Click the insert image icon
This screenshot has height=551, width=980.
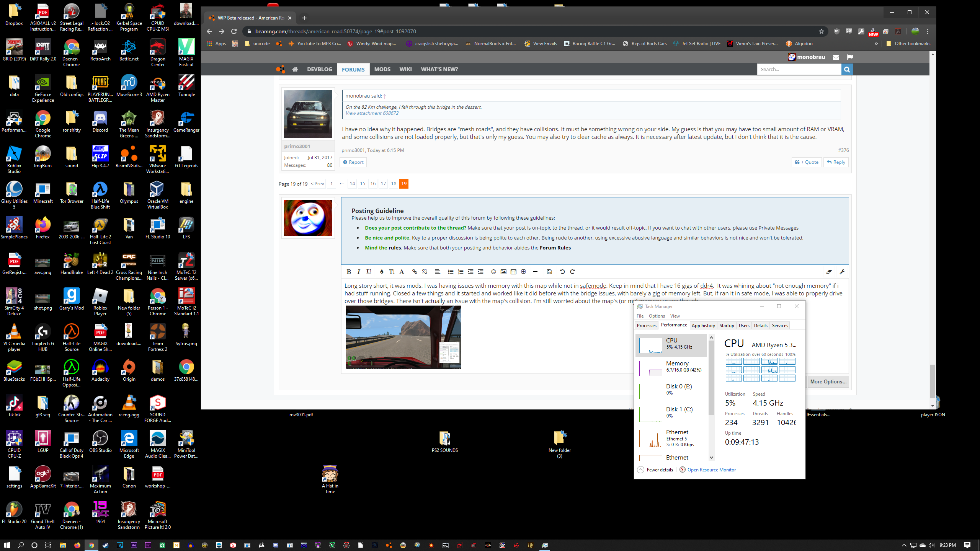[503, 272]
